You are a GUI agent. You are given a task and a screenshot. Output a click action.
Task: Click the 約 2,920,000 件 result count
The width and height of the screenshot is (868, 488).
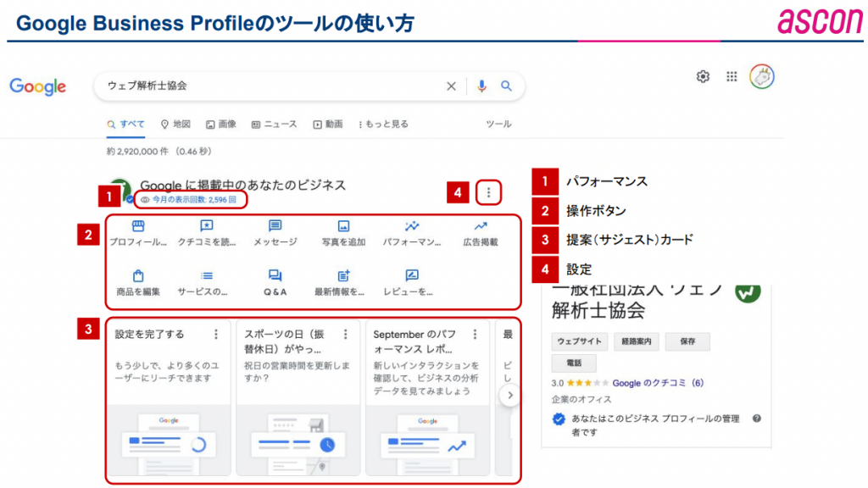[159, 152]
